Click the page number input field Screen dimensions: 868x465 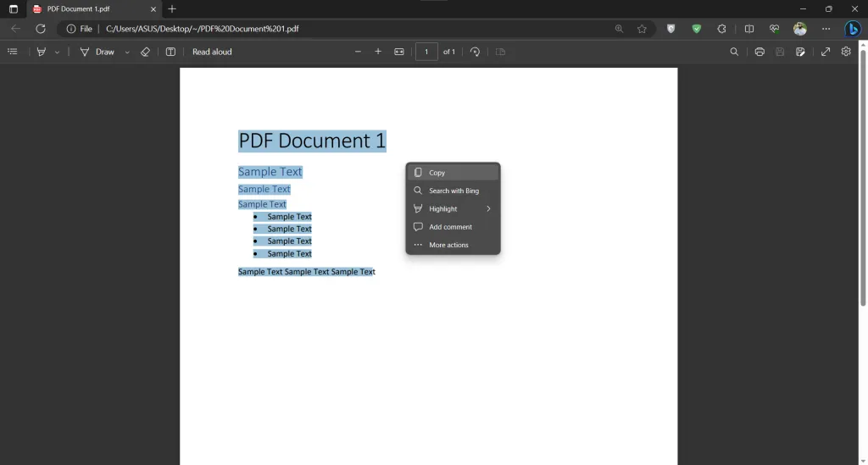coord(426,52)
